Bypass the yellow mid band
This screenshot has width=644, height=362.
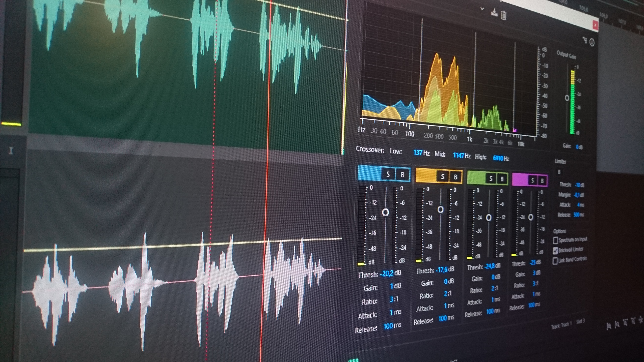tap(455, 177)
